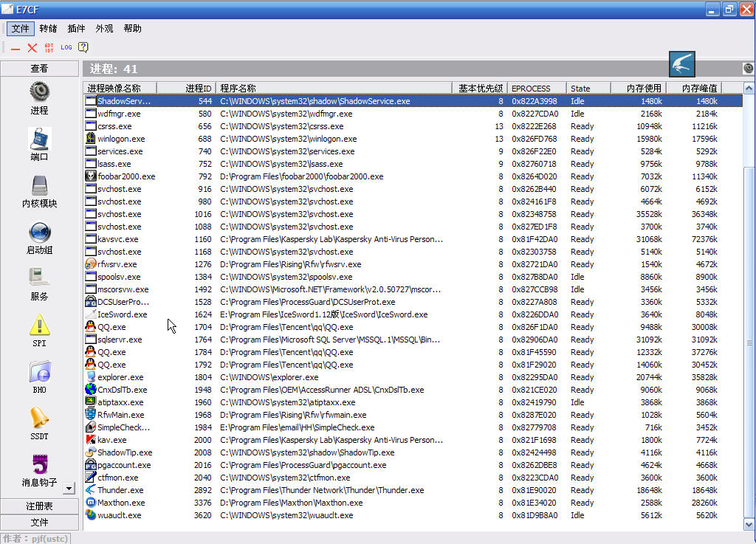Screen dimensions: 756x544
Task: Sort by 内存峰值 column header
Action: point(694,88)
